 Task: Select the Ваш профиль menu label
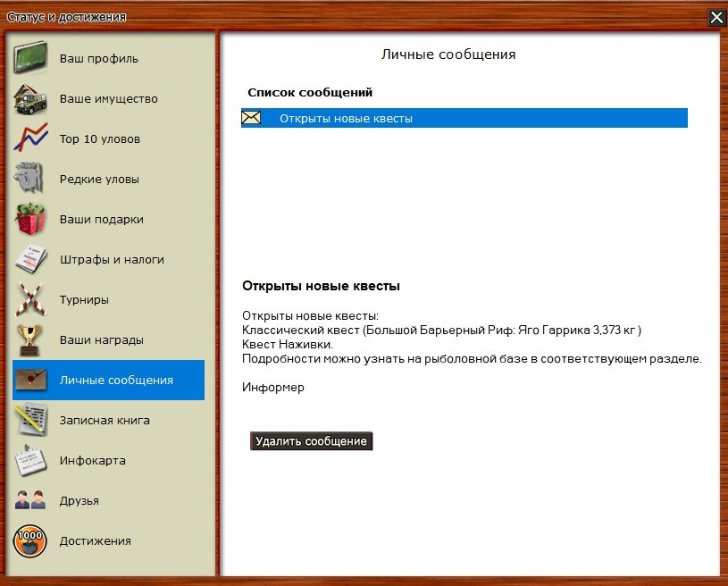coord(99,58)
